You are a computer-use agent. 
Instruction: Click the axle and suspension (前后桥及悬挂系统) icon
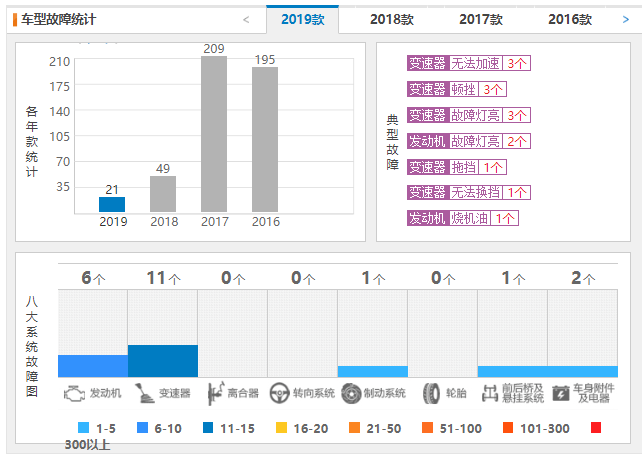tap(489, 393)
